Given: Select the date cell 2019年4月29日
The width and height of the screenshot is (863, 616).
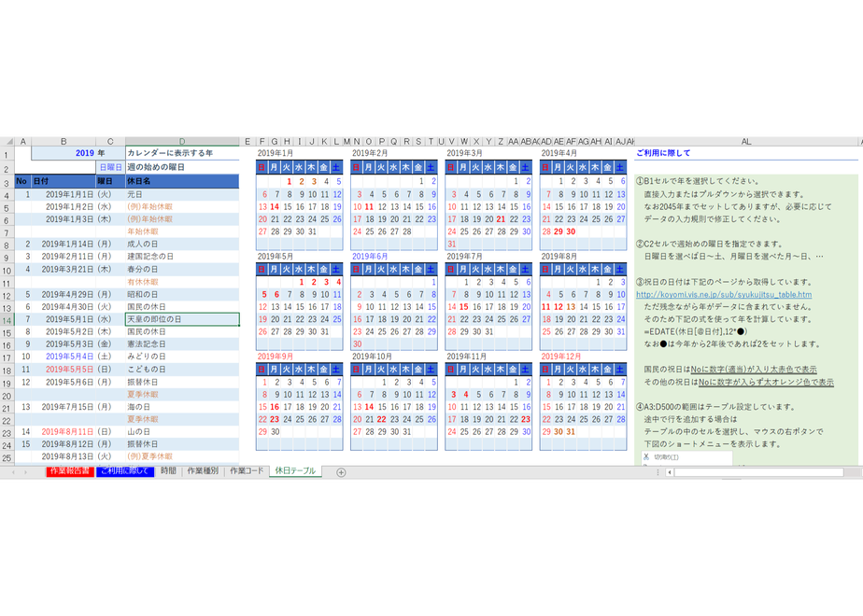Looking at the screenshot, I should (64, 295).
